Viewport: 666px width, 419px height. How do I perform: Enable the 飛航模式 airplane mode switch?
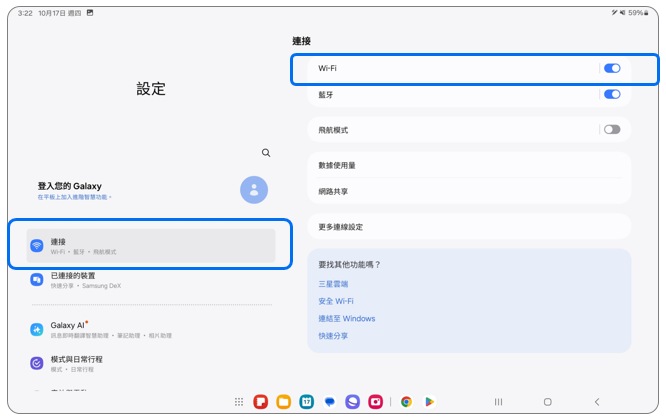[612, 130]
